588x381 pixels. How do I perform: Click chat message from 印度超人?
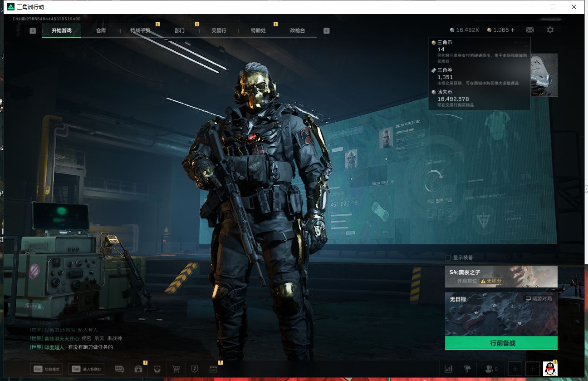pyautogui.click(x=71, y=347)
